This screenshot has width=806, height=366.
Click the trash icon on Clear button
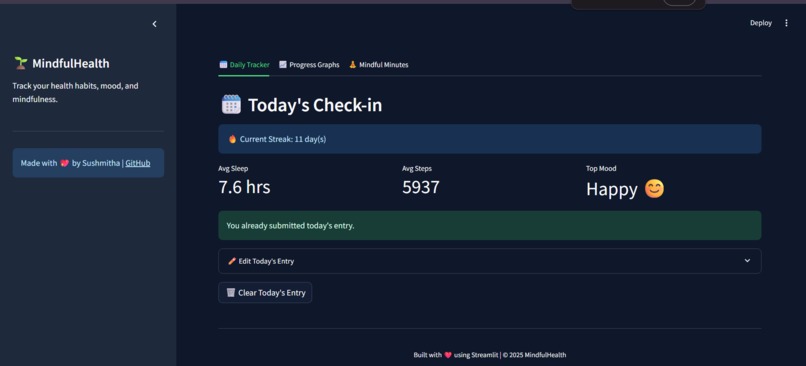click(231, 292)
